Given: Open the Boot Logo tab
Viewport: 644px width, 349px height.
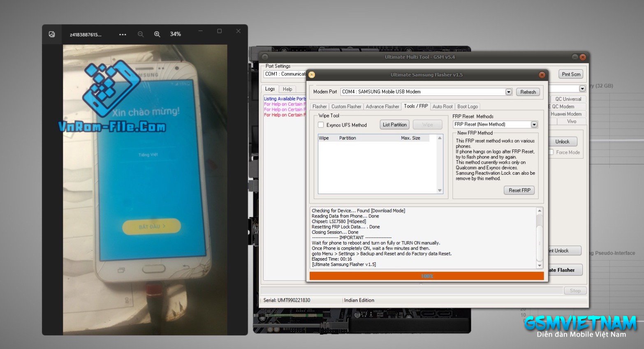Looking at the screenshot, I should click(x=468, y=106).
